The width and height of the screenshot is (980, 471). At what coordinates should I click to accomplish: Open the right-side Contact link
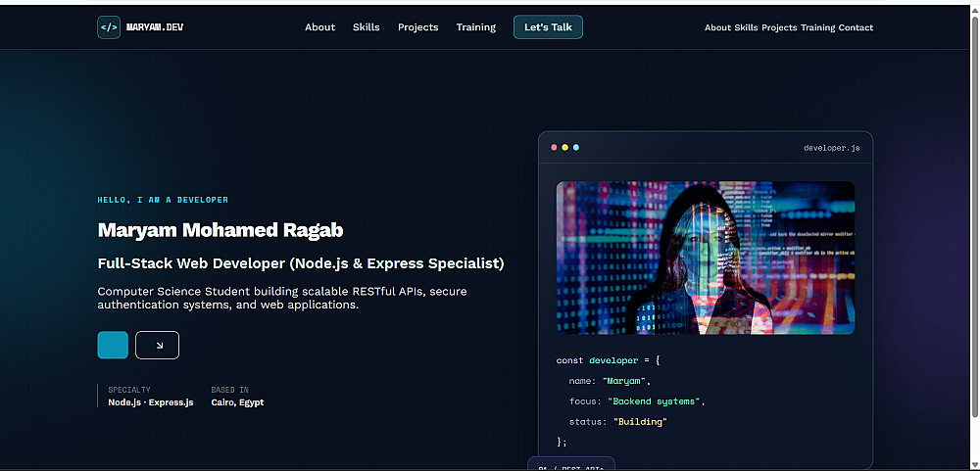pyautogui.click(x=856, y=27)
